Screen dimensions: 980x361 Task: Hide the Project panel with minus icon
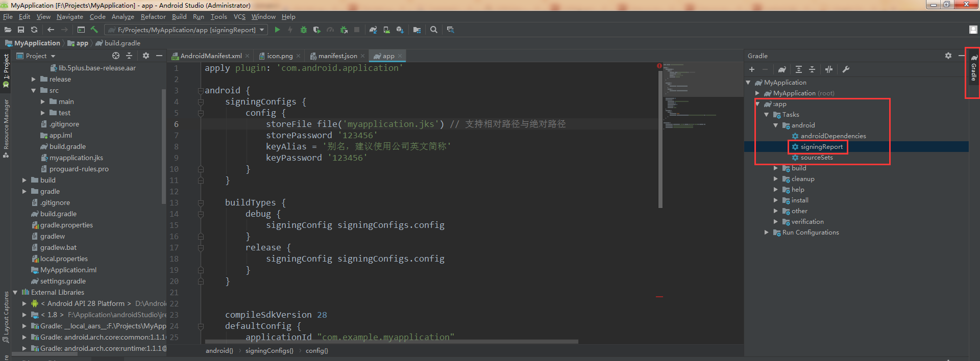pos(159,56)
